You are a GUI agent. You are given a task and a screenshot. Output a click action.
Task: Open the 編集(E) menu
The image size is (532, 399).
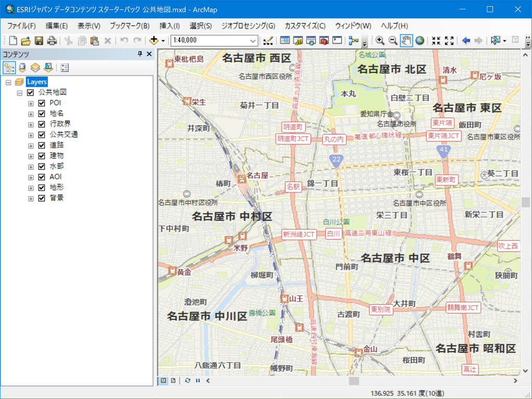pyautogui.click(x=57, y=26)
